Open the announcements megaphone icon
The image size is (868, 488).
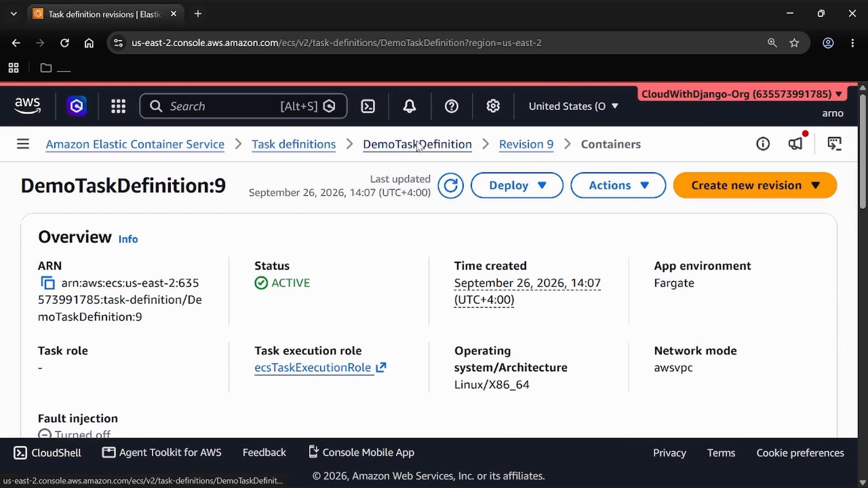[795, 144]
